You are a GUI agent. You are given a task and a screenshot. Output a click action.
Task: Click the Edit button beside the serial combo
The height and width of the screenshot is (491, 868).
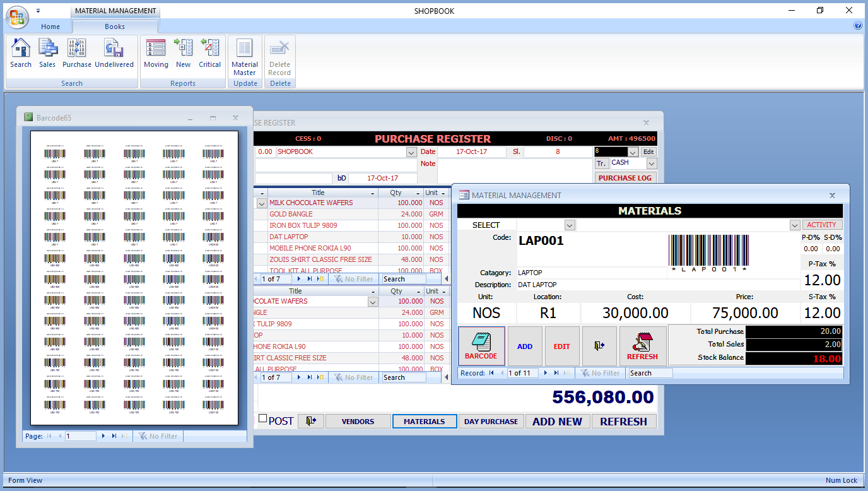pyautogui.click(x=648, y=152)
